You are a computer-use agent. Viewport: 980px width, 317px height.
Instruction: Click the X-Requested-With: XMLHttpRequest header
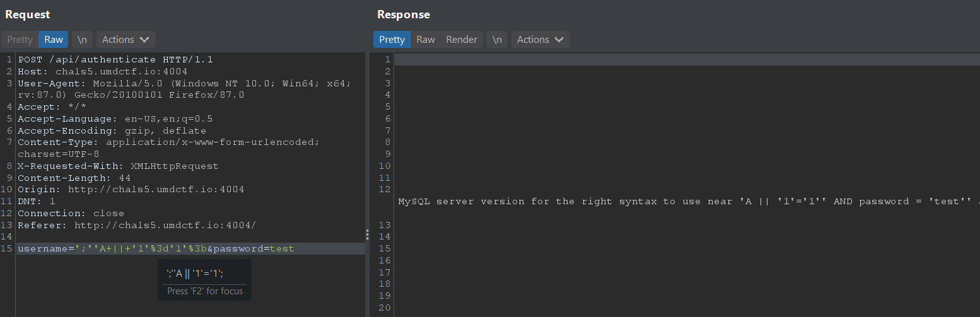point(118,166)
